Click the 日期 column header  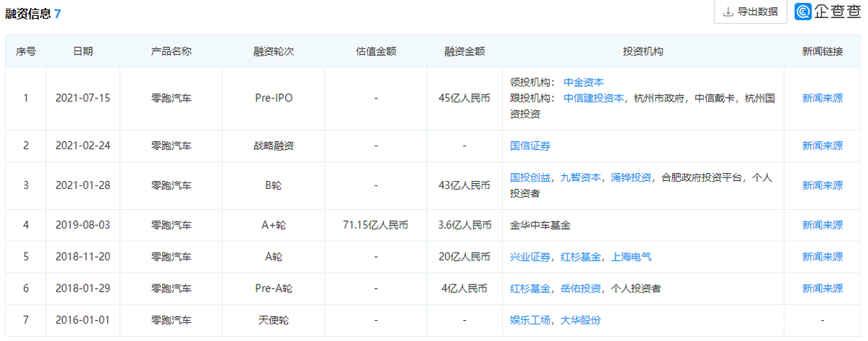[x=82, y=51]
